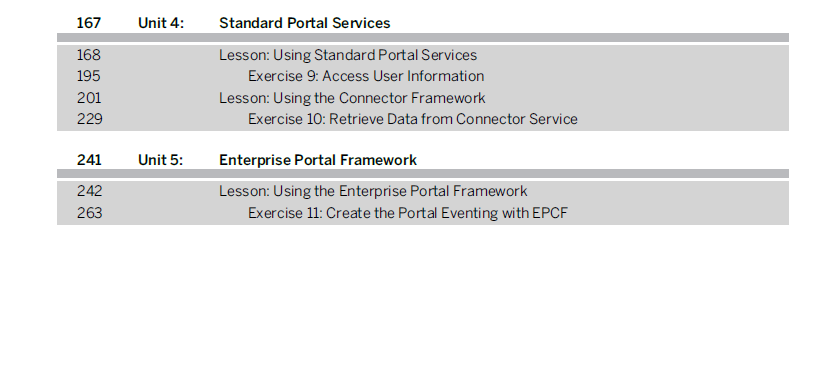
Task: Click the 'Unit 4:' label
Action: pyautogui.click(x=161, y=23)
